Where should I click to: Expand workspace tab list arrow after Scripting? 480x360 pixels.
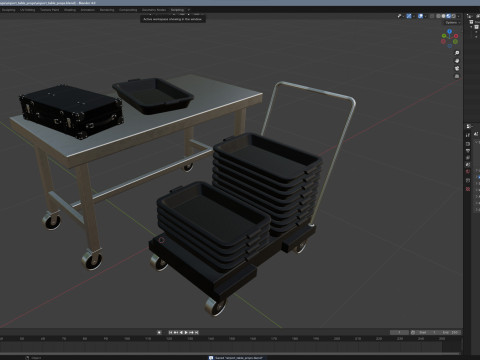pyautogui.click(x=189, y=10)
